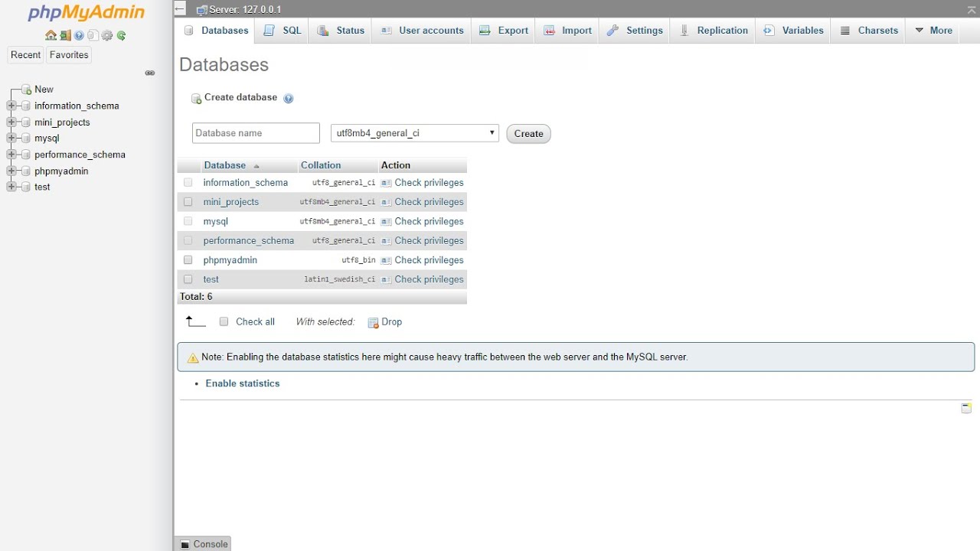Viewport: 980px width, 551px height.
Task: Tick the mysql row checkbox
Action: tap(188, 221)
